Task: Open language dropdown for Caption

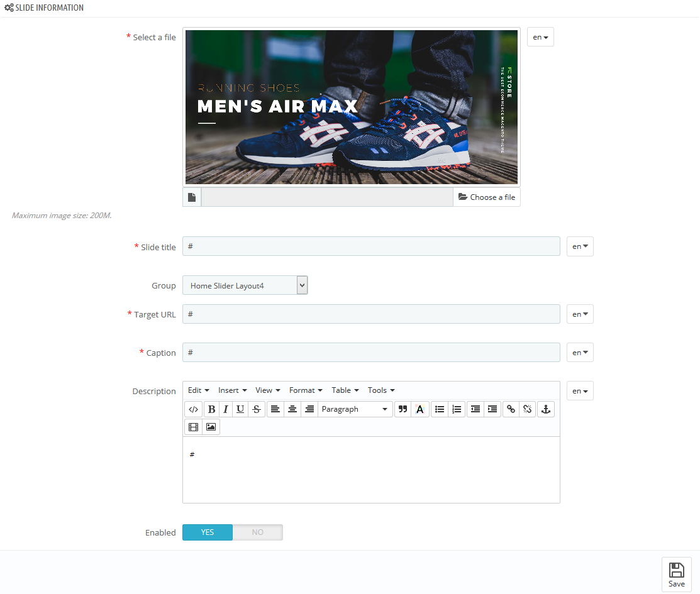Action: 580,353
